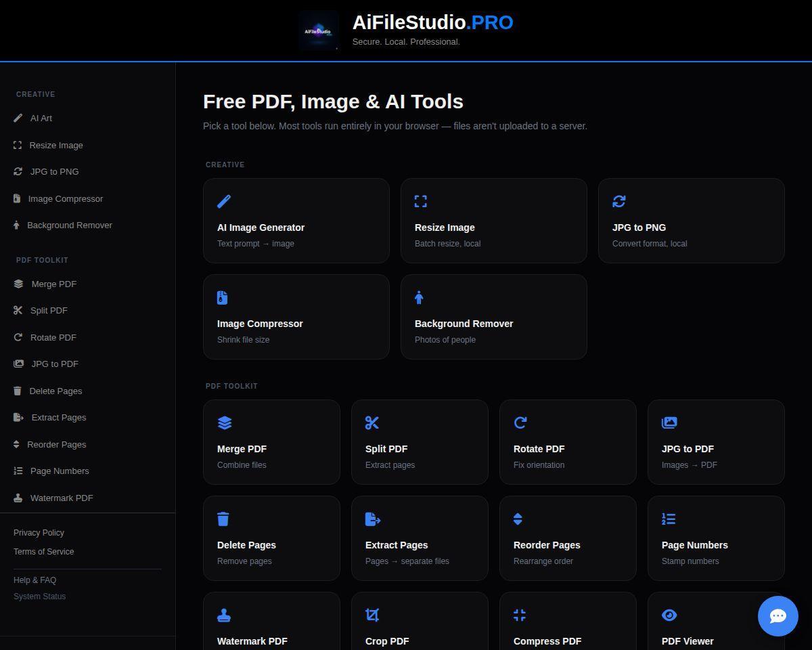Select AI Art in the sidebar menu
Viewport: 812px width, 650px height.
41,118
